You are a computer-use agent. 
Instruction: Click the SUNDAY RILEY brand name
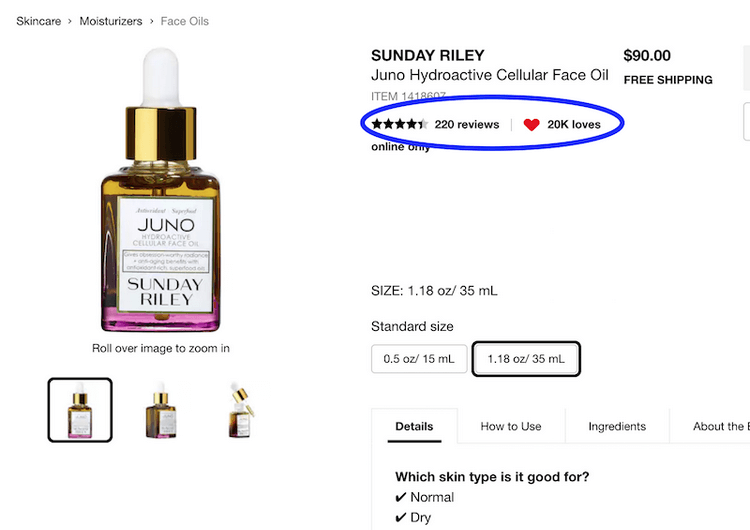coord(427,56)
